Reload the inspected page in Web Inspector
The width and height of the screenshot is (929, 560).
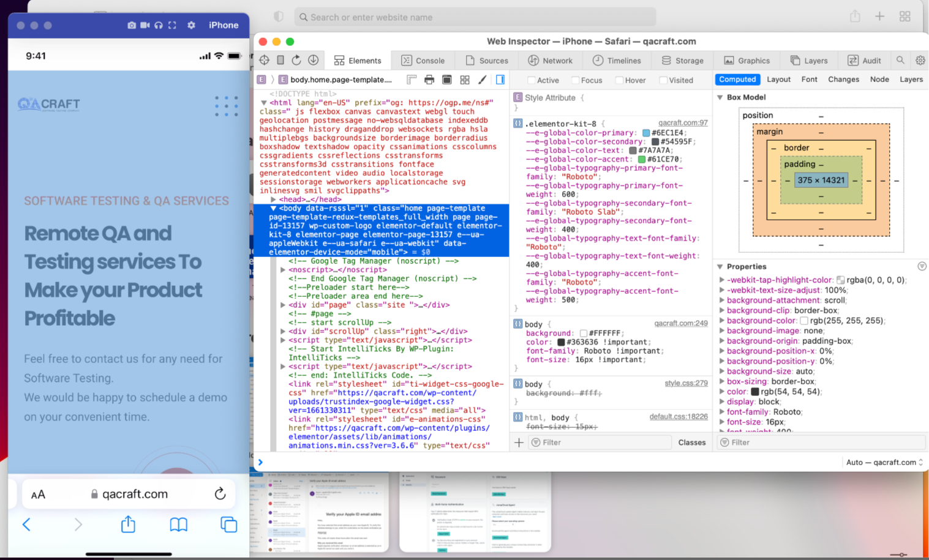tap(296, 60)
